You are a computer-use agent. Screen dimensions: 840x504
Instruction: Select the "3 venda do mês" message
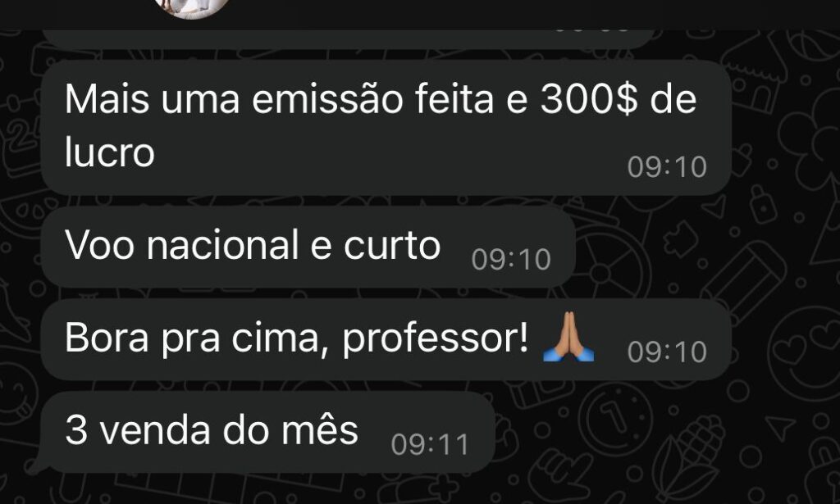pos(268,432)
